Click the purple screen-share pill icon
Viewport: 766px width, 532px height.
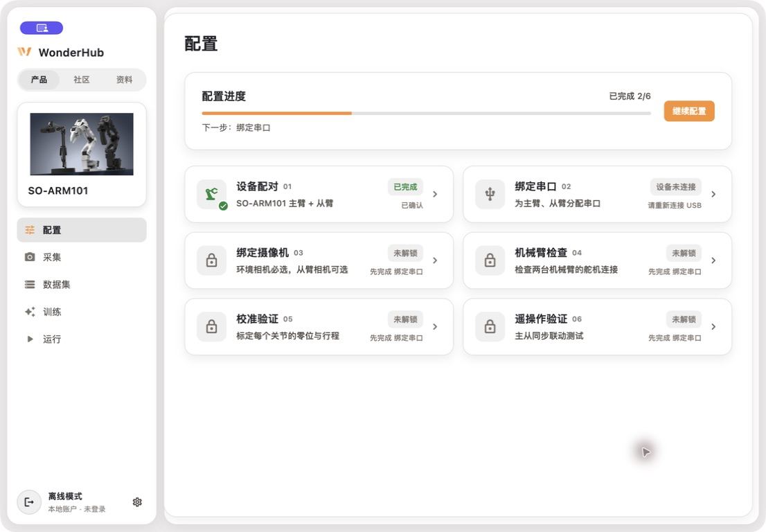[x=42, y=28]
